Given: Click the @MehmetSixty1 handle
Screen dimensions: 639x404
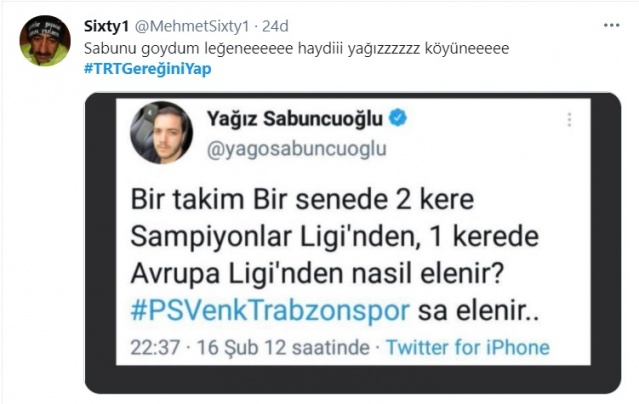Looking at the screenshot, I should pyautogui.click(x=192, y=26).
